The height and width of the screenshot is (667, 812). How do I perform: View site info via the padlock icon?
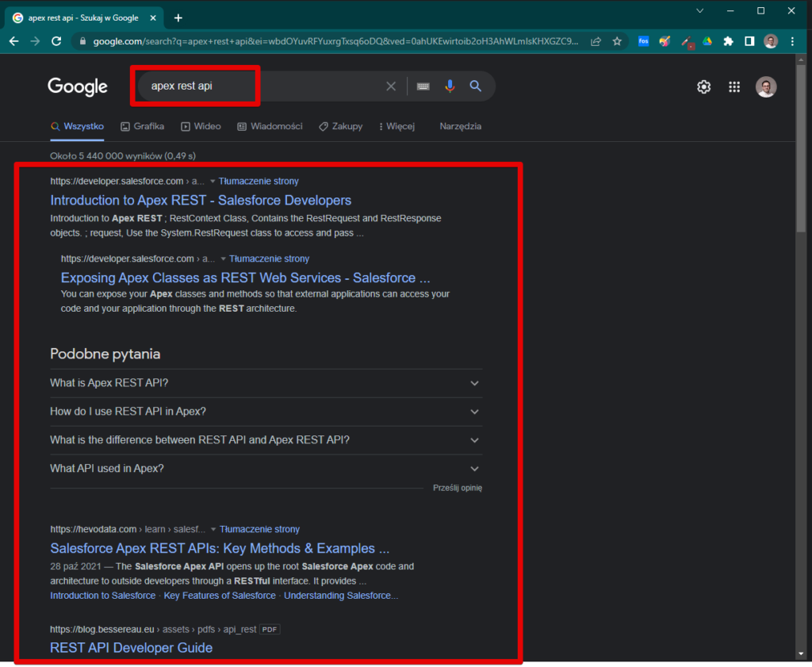82,41
